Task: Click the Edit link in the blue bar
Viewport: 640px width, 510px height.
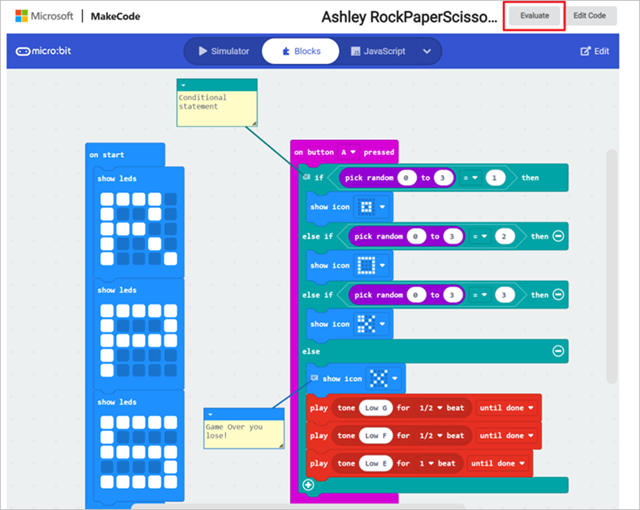Action: click(595, 51)
